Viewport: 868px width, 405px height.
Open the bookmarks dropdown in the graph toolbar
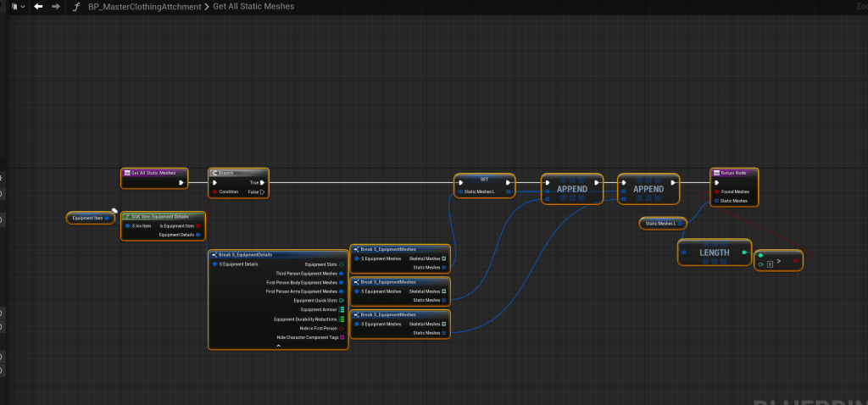pos(17,6)
